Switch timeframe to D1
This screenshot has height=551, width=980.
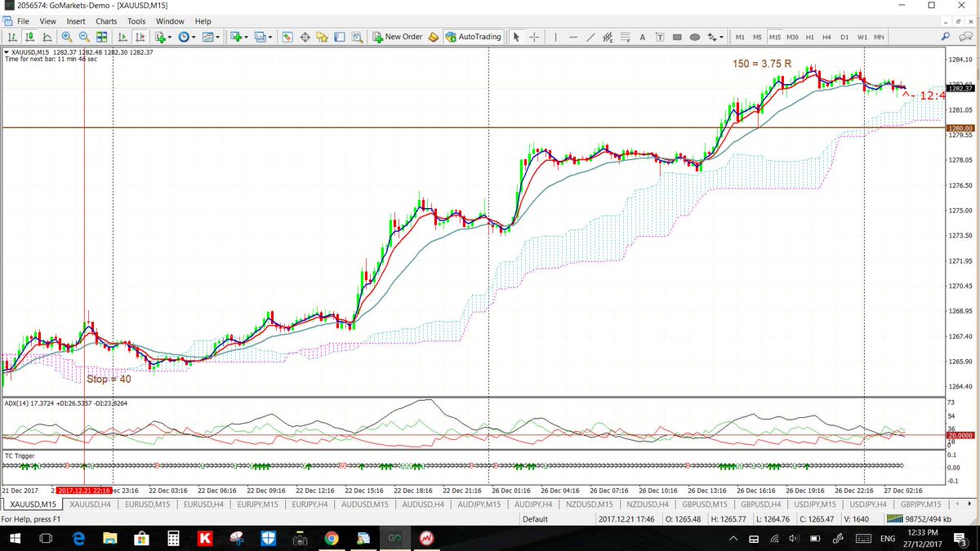[844, 37]
